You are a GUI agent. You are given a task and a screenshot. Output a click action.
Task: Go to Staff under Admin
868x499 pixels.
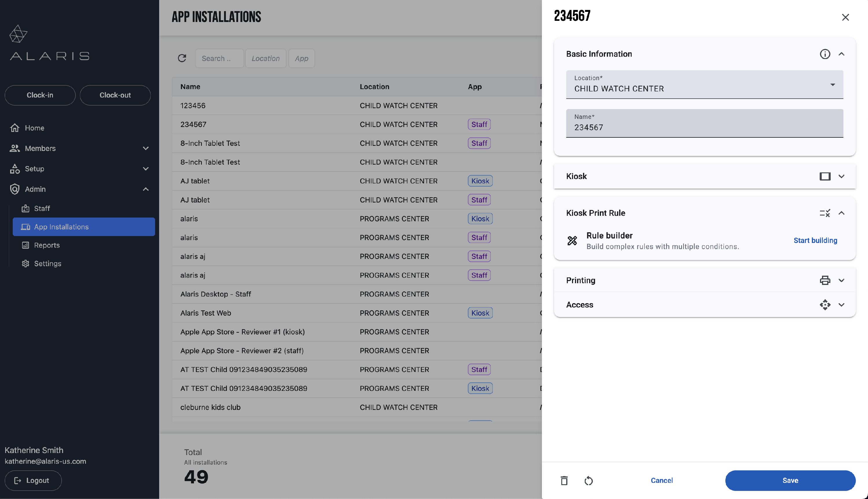tap(42, 208)
